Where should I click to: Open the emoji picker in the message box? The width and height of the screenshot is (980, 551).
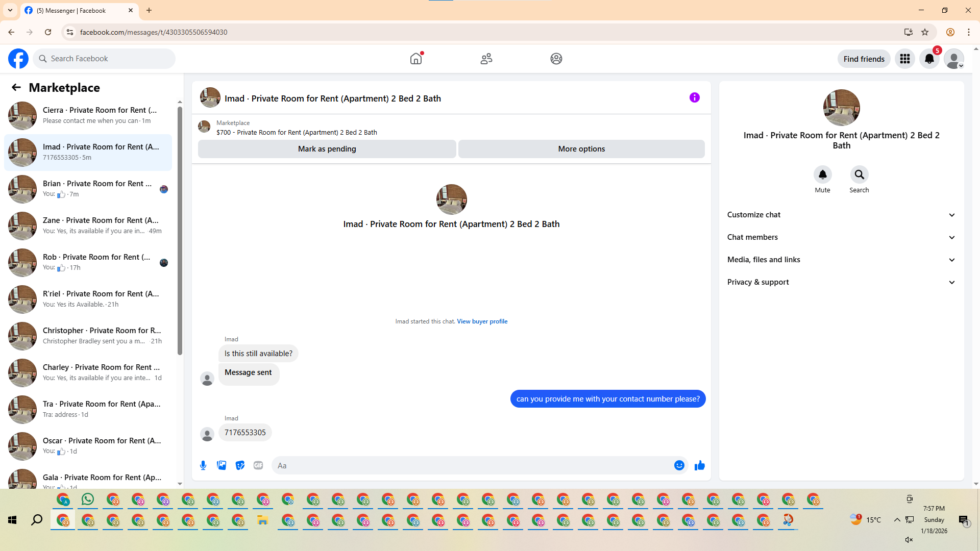[x=679, y=465]
